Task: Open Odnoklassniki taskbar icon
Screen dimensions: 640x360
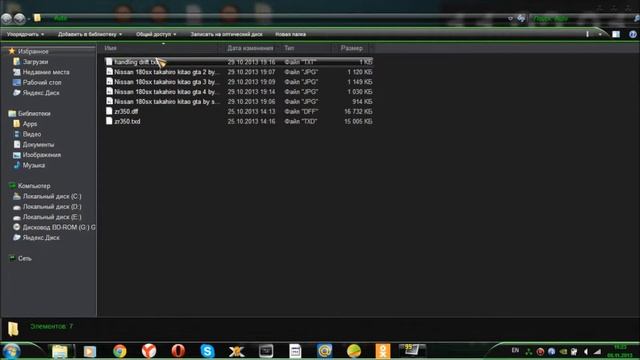Action: click(383, 351)
